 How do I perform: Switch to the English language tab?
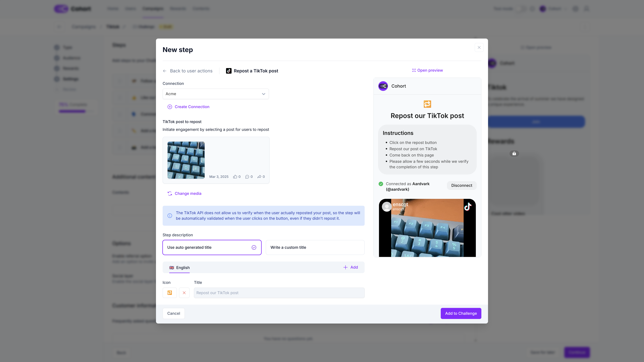pyautogui.click(x=179, y=268)
